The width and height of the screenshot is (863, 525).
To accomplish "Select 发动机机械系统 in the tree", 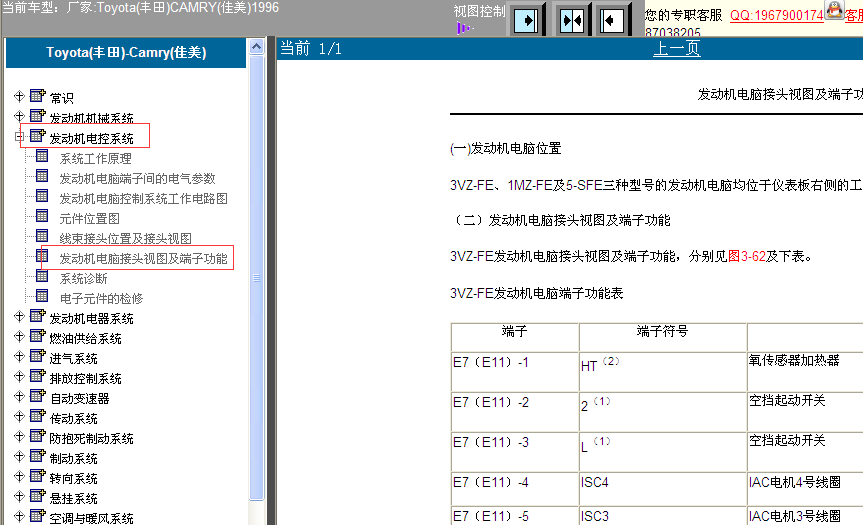I will [x=91, y=118].
